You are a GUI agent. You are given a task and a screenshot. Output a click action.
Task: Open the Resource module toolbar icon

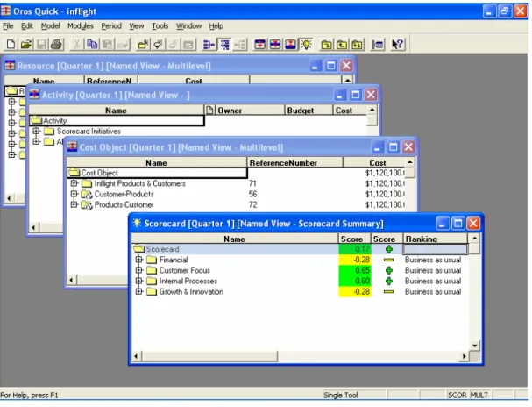pyautogui.click(x=260, y=44)
